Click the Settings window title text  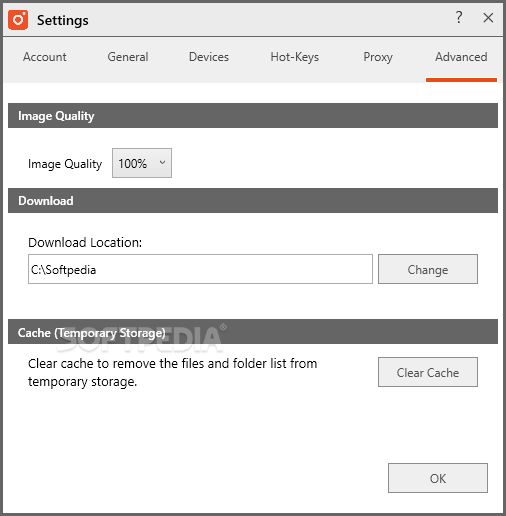(x=63, y=21)
